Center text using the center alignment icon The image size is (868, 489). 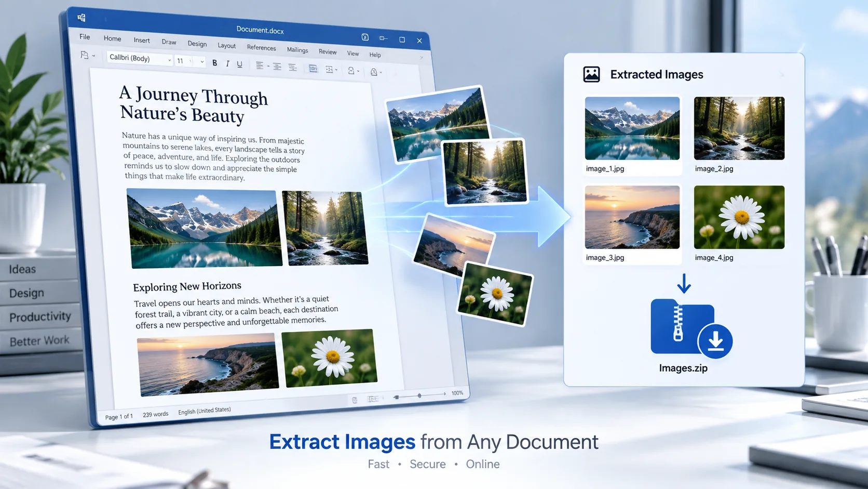[277, 67]
